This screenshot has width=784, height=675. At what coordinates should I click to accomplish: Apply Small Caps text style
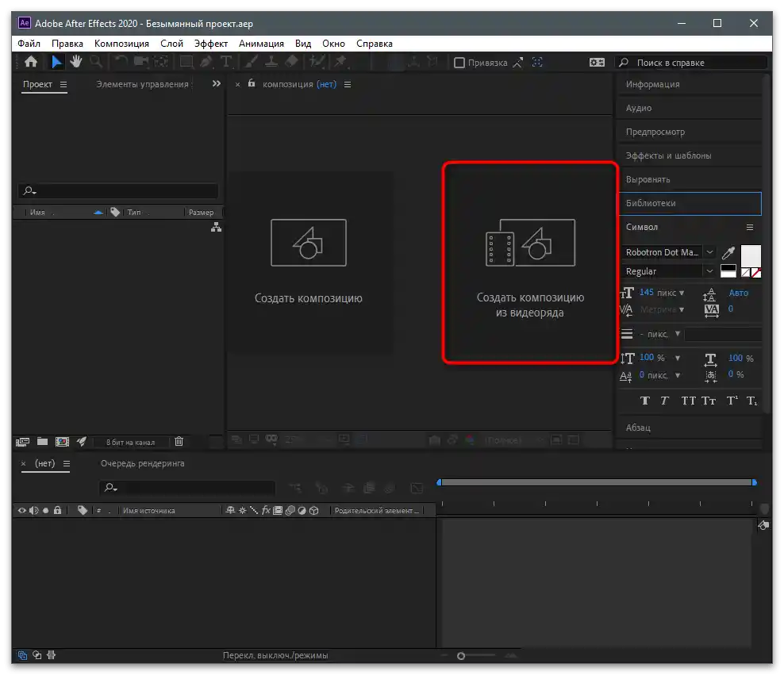(x=709, y=401)
